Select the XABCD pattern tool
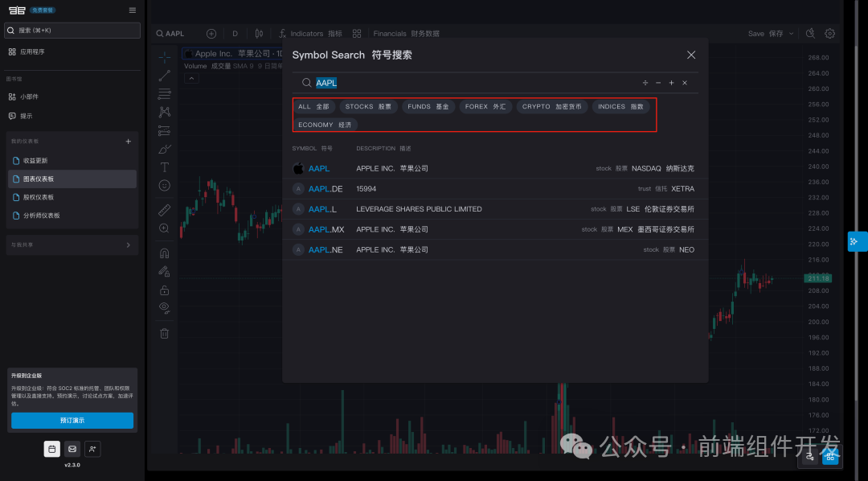The image size is (868, 481). click(164, 112)
